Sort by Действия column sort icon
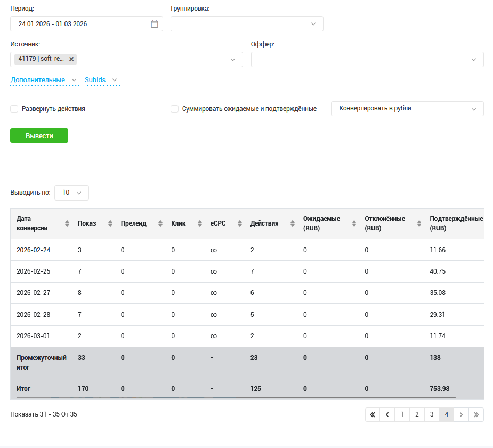The width and height of the screenshot is (493, 448). pos(293,223)
